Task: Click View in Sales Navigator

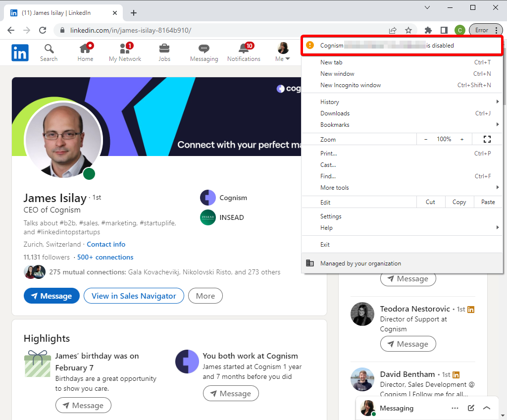Action: point(134,296)
